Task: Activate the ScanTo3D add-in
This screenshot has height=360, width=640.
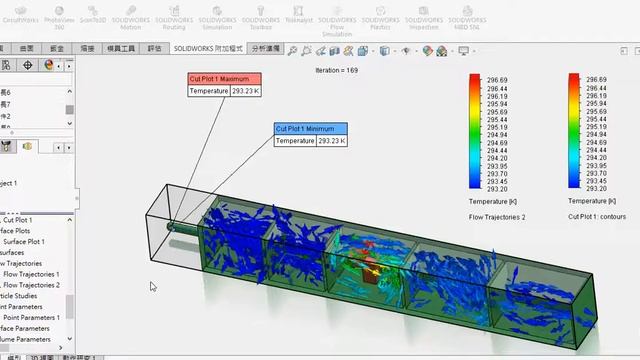Action: click(x=93, y=15)
